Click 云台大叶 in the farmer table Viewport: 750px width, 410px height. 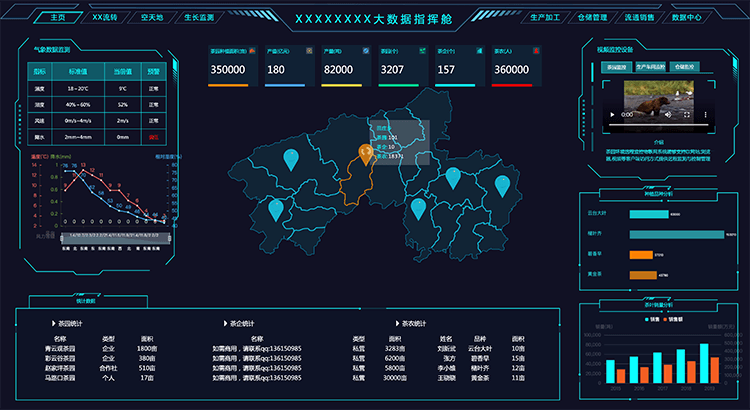tap(480, 349)
